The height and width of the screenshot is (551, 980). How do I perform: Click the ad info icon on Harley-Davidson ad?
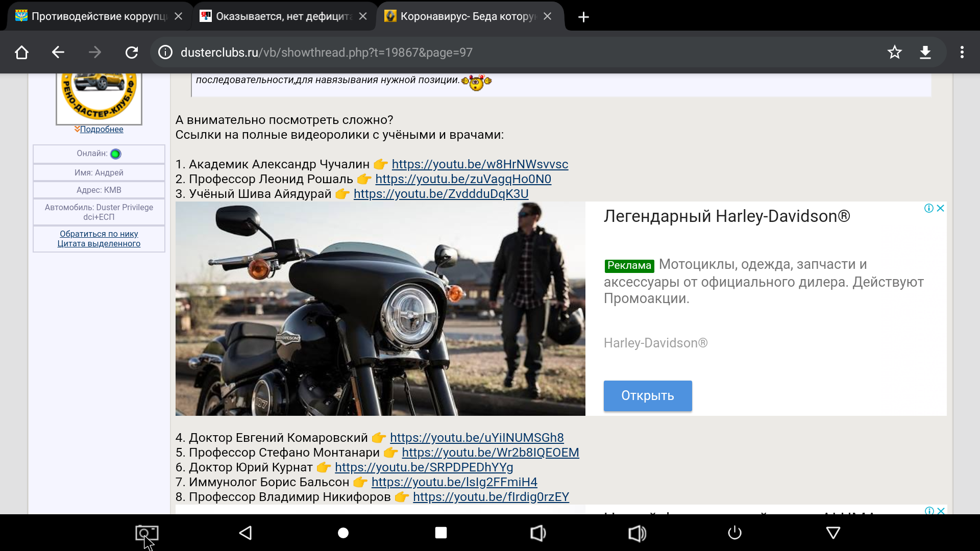coord(929,208)
